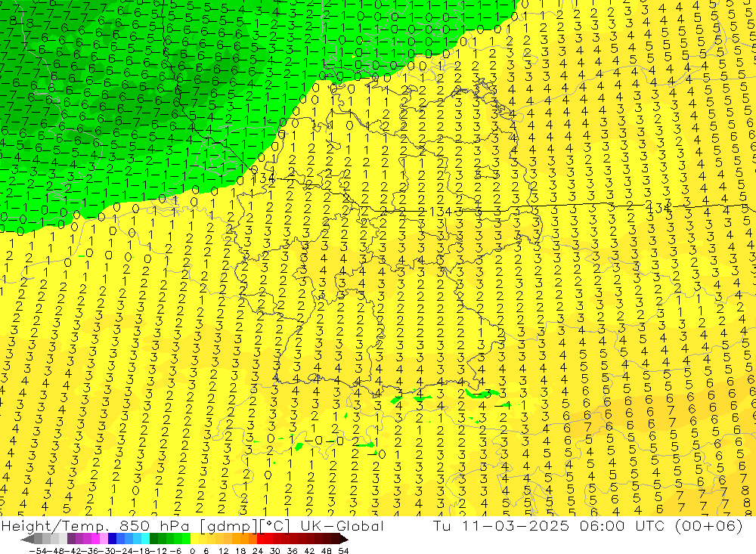Image resolution: width=756 pixels, height=554 pixels.
Task: Click the '134' contour label on the right side
Action: point(659,208)
